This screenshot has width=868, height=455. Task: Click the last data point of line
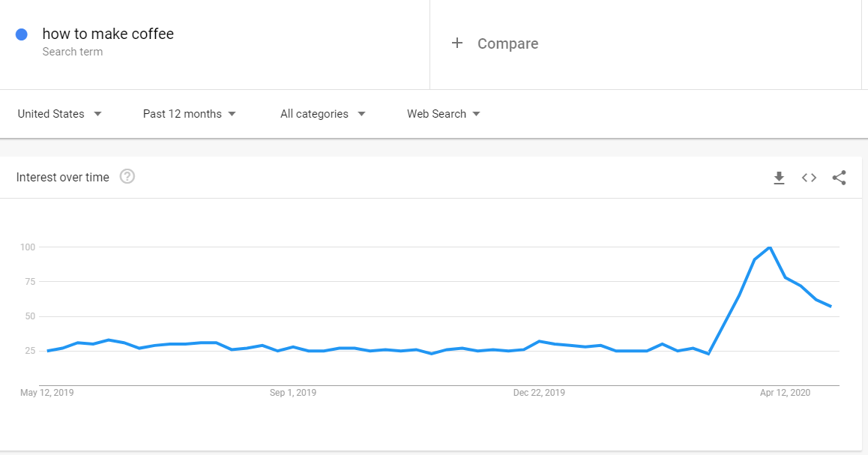click(x=831, y=306)
